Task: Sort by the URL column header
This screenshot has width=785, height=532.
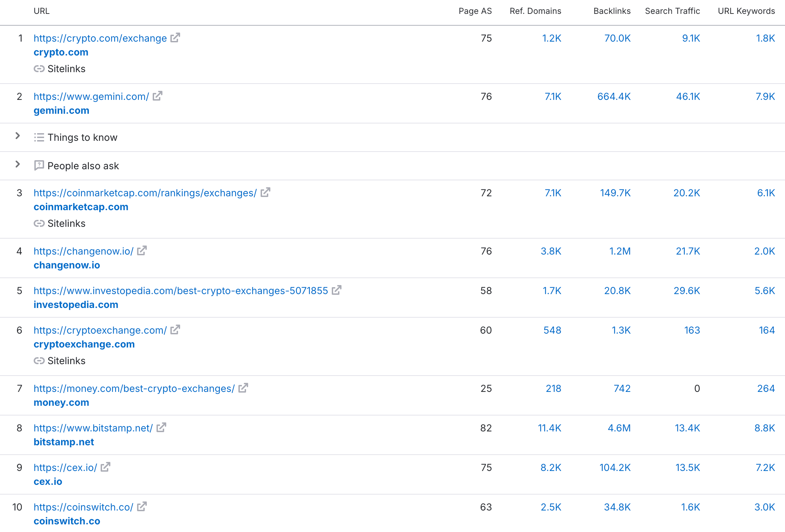Action: tap(42, 11)
